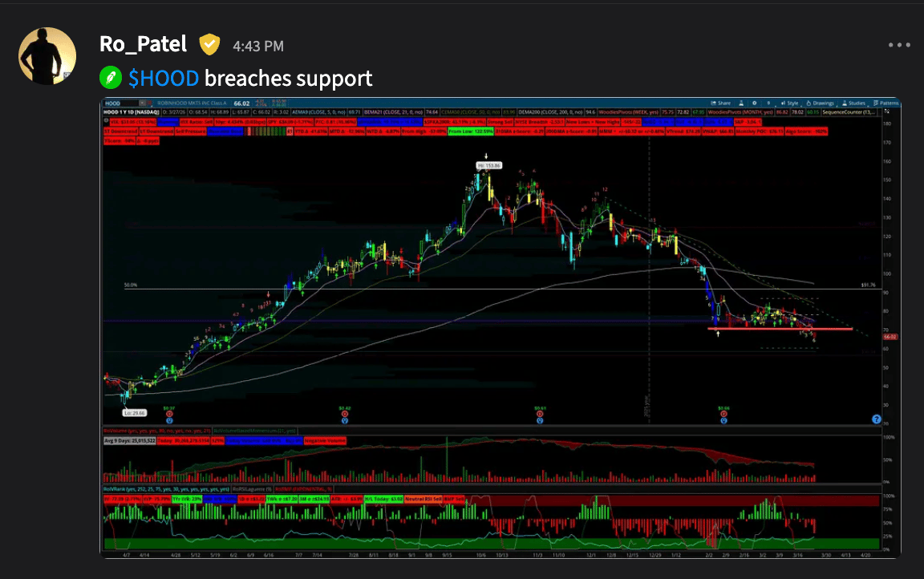Open chart settings gear icon
The image size is (924, 579).
click(754, 103)
